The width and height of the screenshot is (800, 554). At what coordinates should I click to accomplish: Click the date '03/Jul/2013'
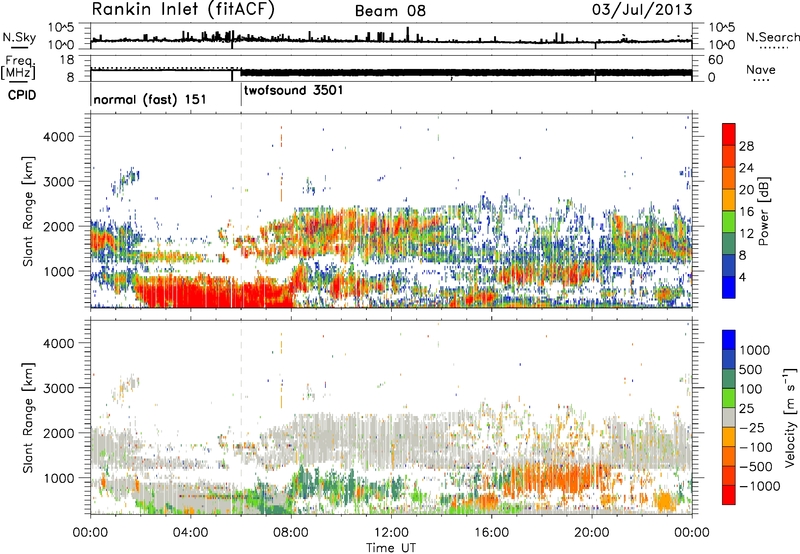(642, 10)
